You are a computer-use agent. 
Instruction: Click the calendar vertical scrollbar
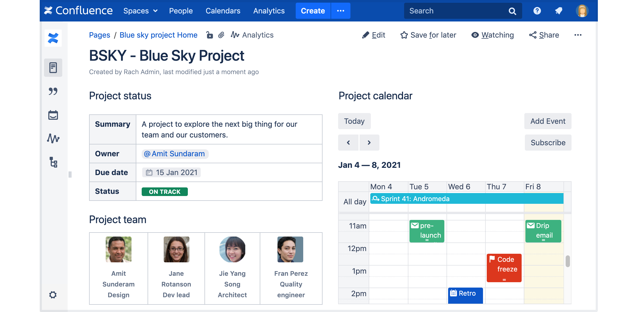[x=568, y=261]
